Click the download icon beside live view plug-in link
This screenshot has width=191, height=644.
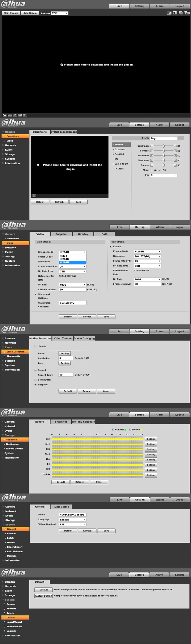(62, 65)
